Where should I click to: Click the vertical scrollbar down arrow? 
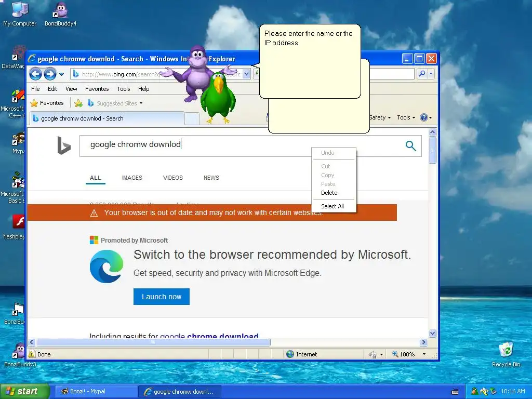432,333
